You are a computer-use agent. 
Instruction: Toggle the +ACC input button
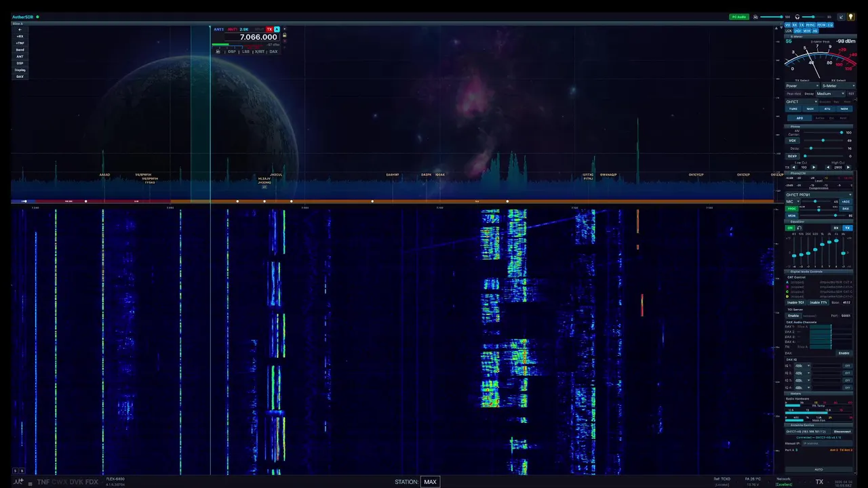(846, 202)
